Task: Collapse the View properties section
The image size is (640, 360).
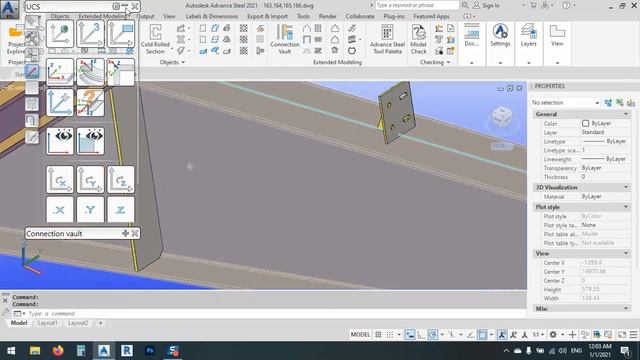Action: point(626,253)
